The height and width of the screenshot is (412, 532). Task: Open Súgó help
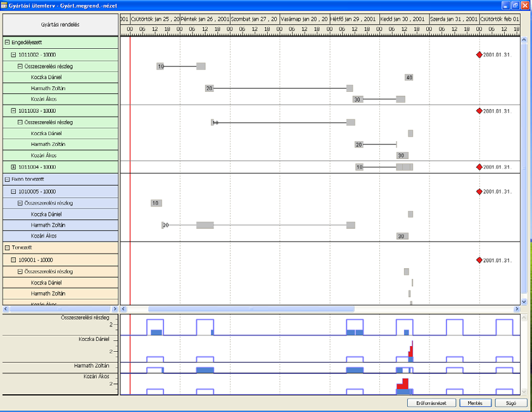(511, 403)
